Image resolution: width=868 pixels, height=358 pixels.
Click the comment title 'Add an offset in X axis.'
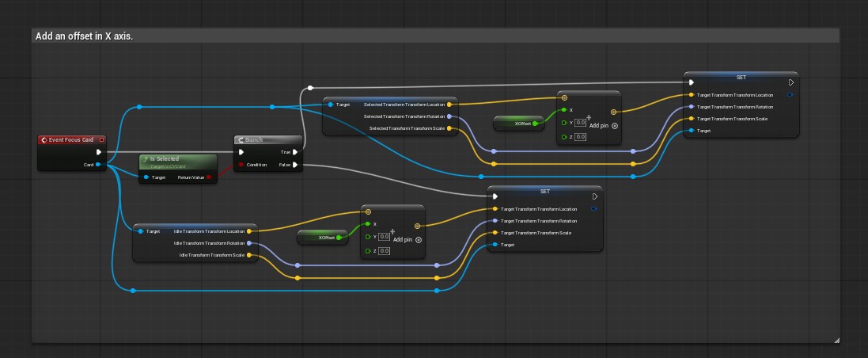[84, 36]
